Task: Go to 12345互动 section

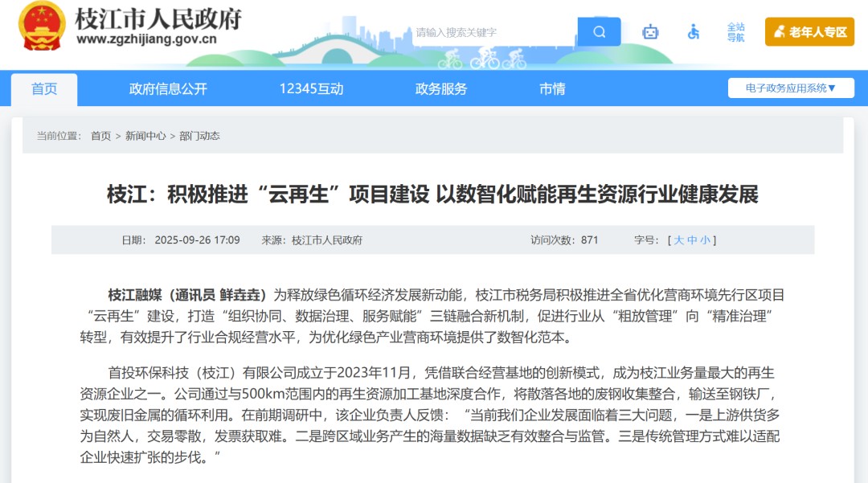Action: tap(311, 89)
